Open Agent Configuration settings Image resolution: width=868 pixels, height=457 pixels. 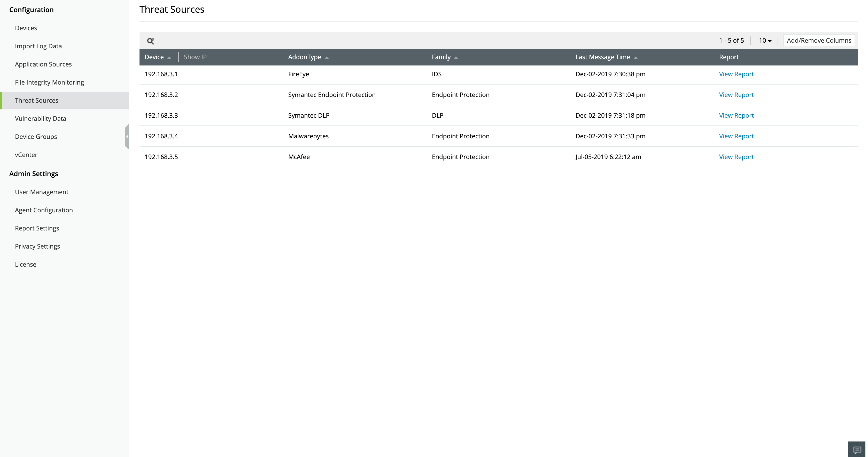tap(44, 210)
